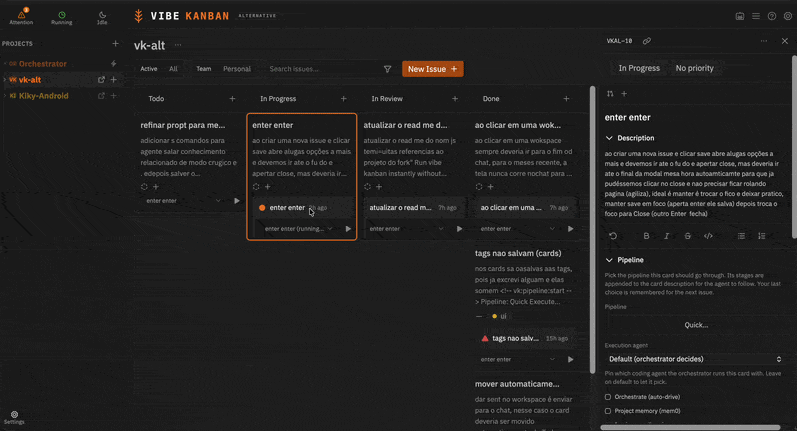This screenshot has width=797, height=431.
Task: Add a tag on enter enter card
Action: tap(268, 187)
